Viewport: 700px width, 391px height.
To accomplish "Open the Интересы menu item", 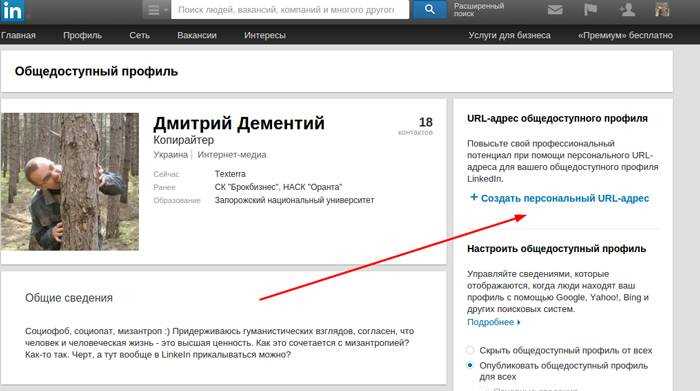I will click(265, 35).
